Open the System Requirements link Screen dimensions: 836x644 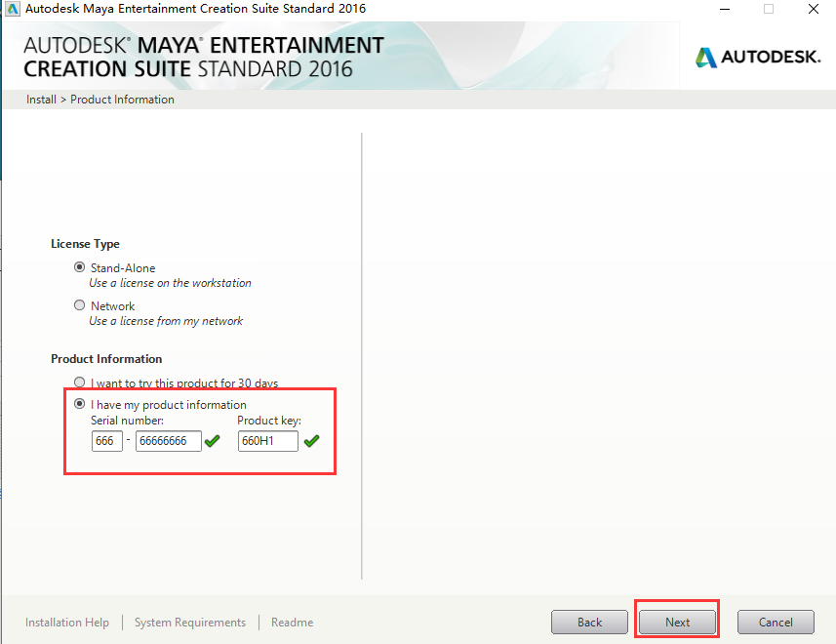click(x=190, y=623)
